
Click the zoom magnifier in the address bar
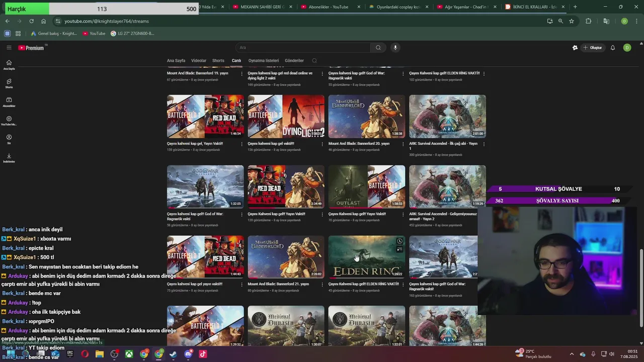coord(560,21)
